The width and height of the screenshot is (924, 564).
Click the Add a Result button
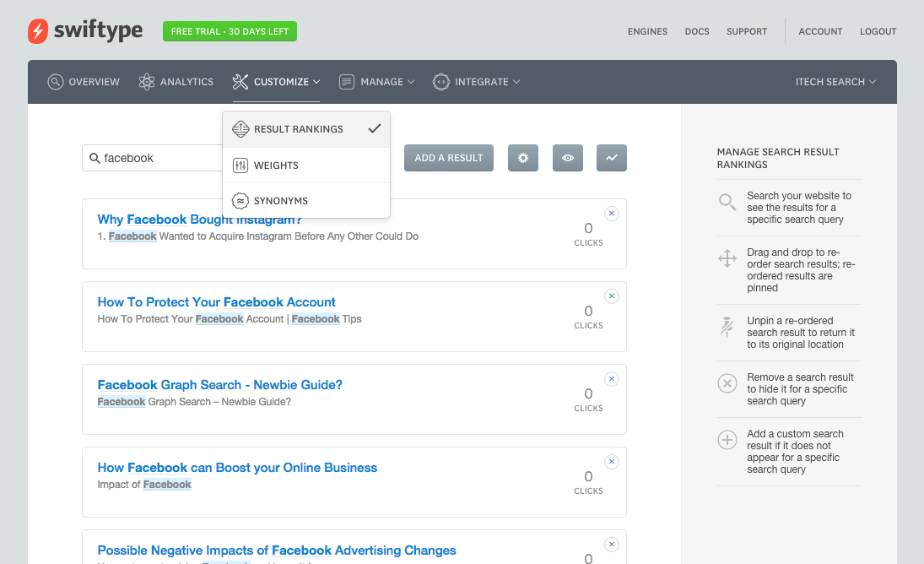[x=448, y=158]
